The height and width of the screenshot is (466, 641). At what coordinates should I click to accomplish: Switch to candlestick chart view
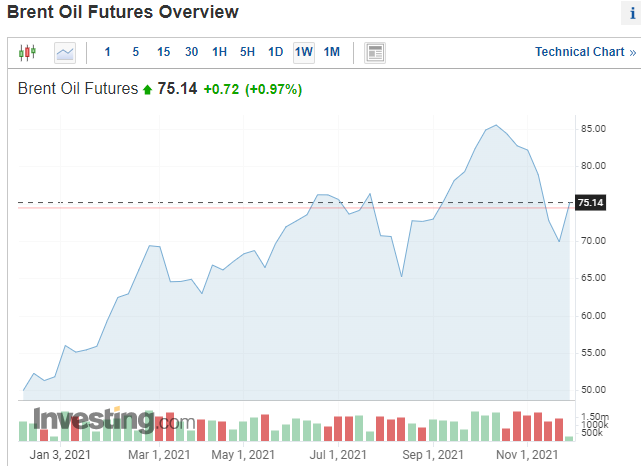[x=27, y=52]
